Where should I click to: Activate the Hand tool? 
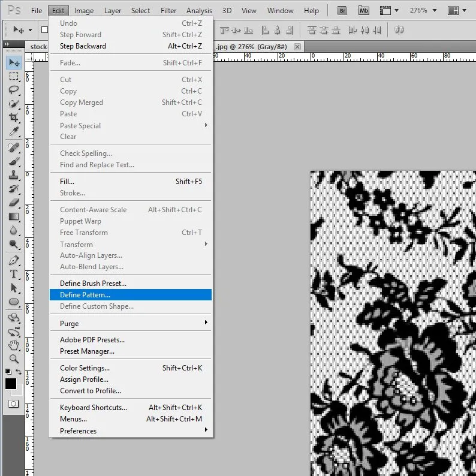(14, 345)
